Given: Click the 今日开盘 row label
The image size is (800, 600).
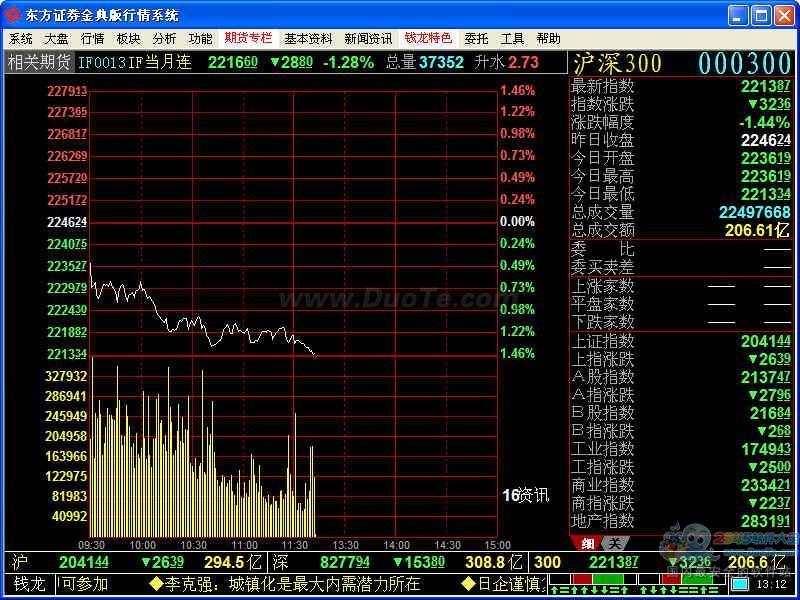Looking at the screenshot, I should pos(603,158).
